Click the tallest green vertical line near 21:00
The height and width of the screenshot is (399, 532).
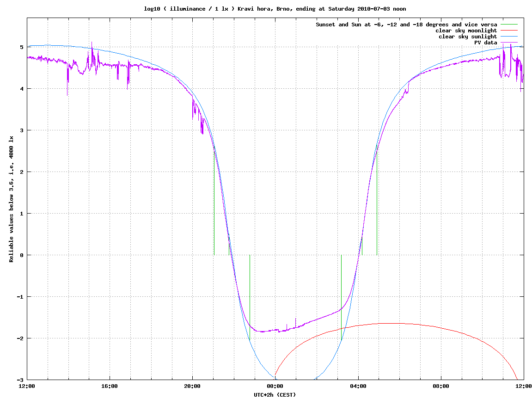[x=214, y=200]
